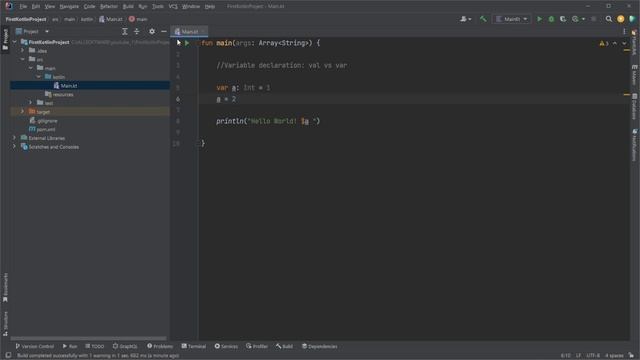Click the Profiler run icon in toolbar
This screenshot has width=640, height=360.
coord(576,19)
